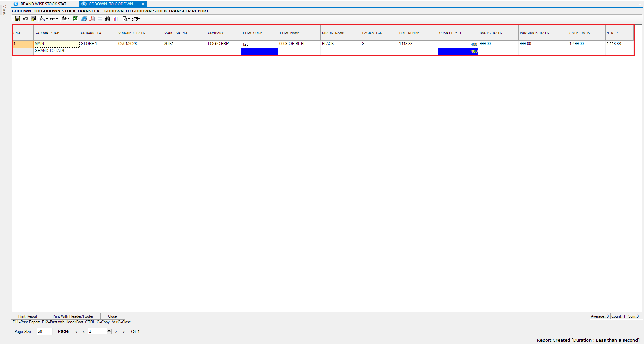Increase page number with up stepper
The width and height of the screenshot is (644, 344).
[x=109, y=330]
